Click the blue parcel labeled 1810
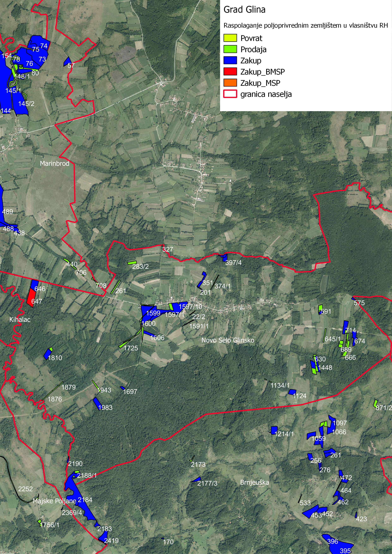This screenshot has width=392, height=554. [x=48, y=354]
